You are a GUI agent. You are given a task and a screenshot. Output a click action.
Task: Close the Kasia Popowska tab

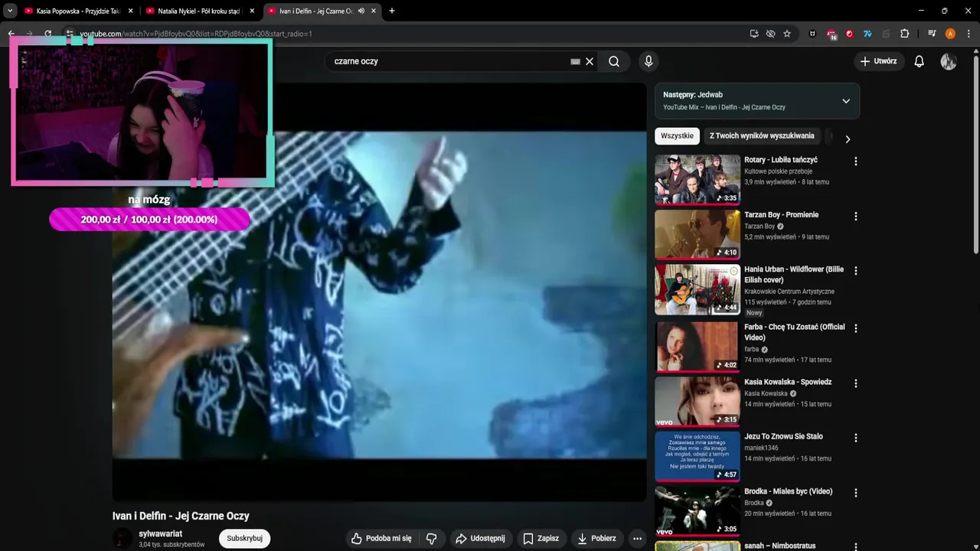(130, 11)
